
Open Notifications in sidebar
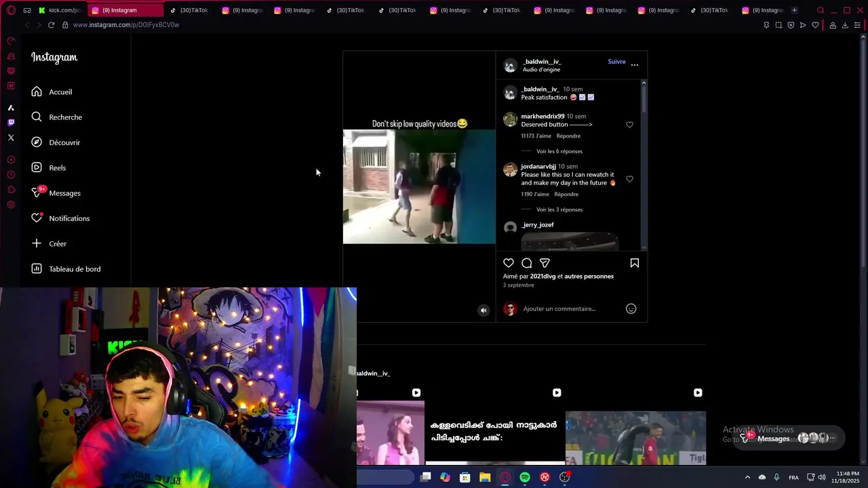[x=60, y=218]
